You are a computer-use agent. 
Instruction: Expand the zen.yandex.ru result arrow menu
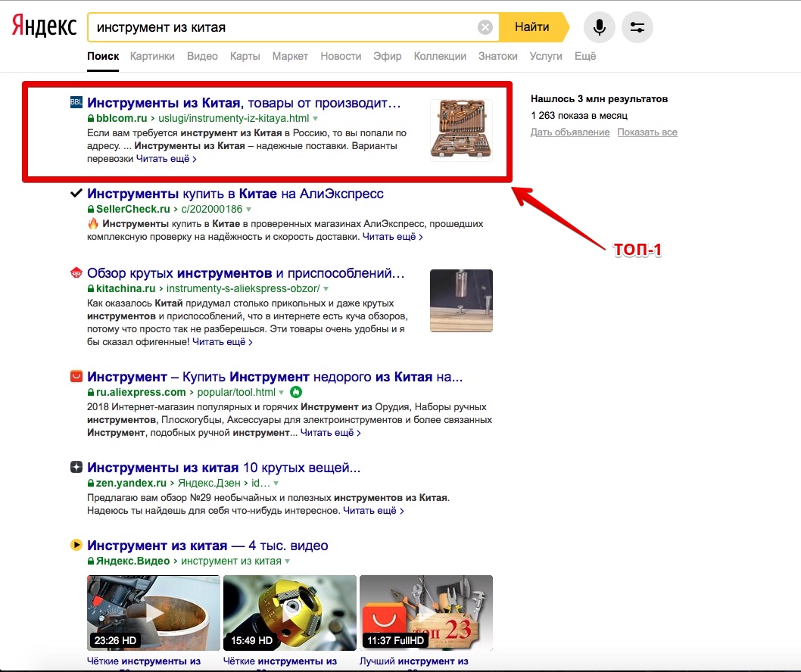pos(276,483)
